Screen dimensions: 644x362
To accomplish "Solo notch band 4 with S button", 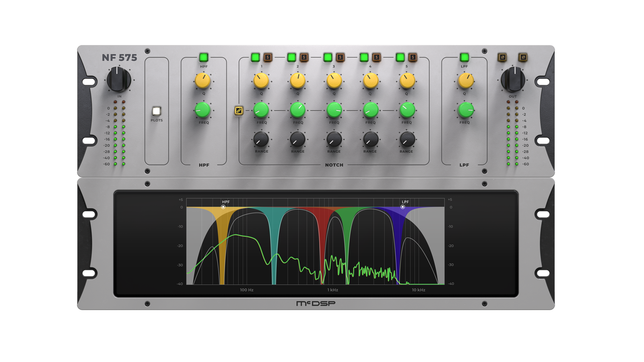I will [x=376, y=57].
